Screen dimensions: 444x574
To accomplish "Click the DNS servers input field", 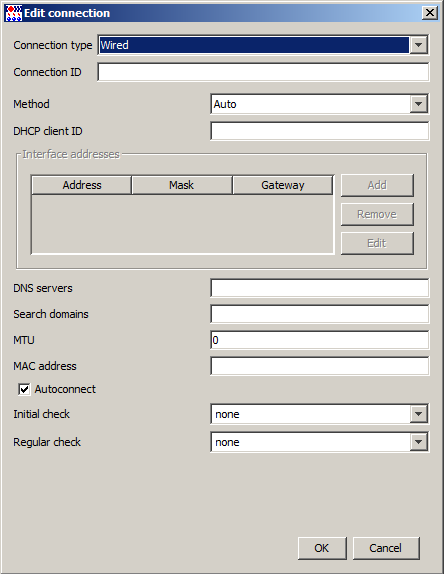I will (x=319, y=288).
